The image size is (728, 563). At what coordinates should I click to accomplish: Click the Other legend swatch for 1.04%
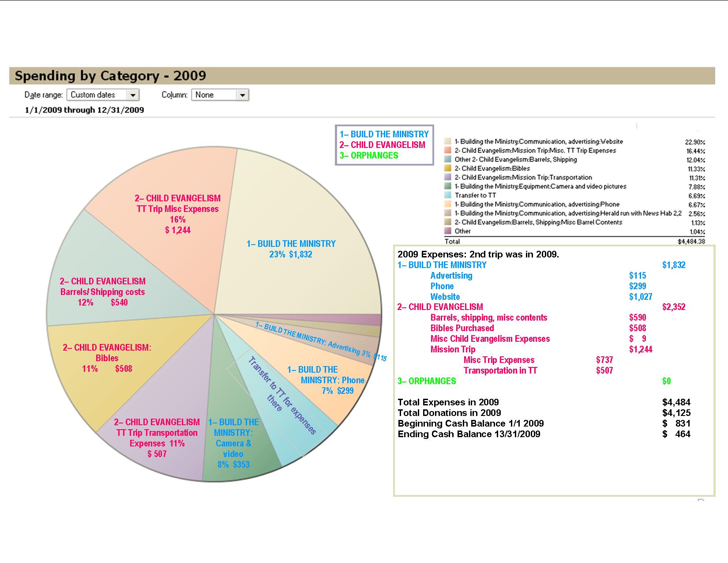click(x=448, y=231)
